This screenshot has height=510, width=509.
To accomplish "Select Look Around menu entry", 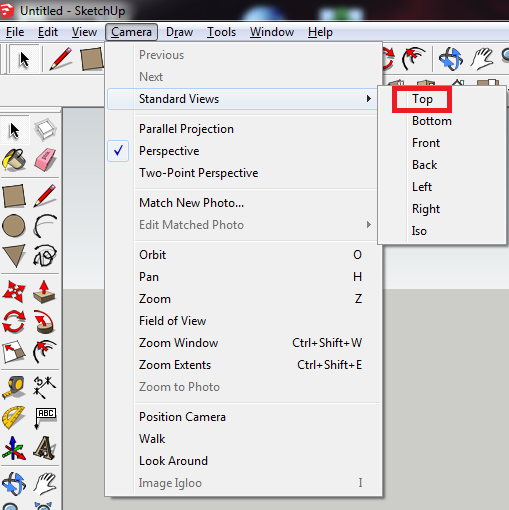I will point(242,461).
